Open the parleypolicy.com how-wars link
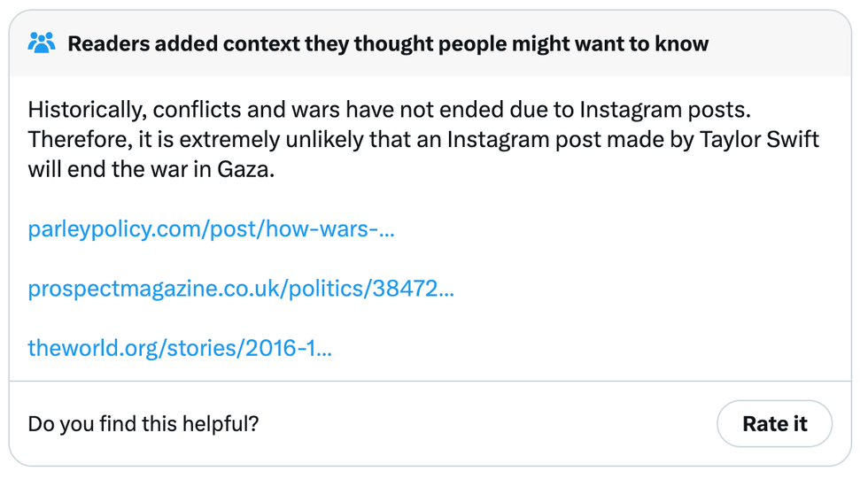Screen dimensions: 868x479 (211, 230)
